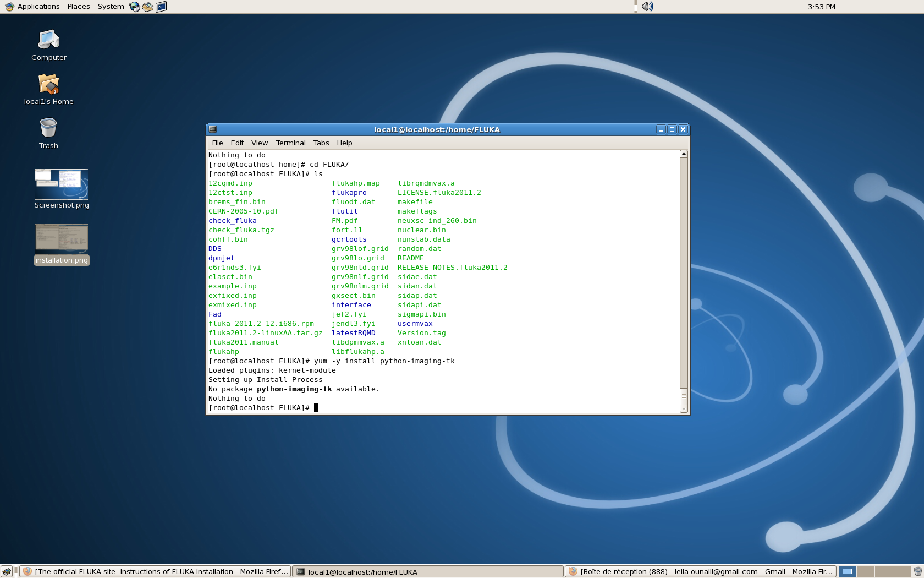
Task: Click 'fluka2011.manual' file name
Action: point(244,342)
